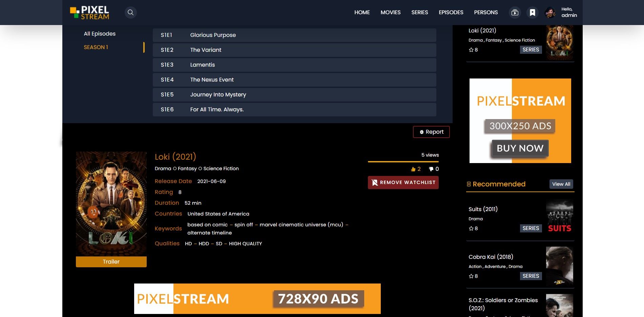This screenshot has width=644, height=317.
Task: Click the admin avatar picture
Action: tap(550, 13)
